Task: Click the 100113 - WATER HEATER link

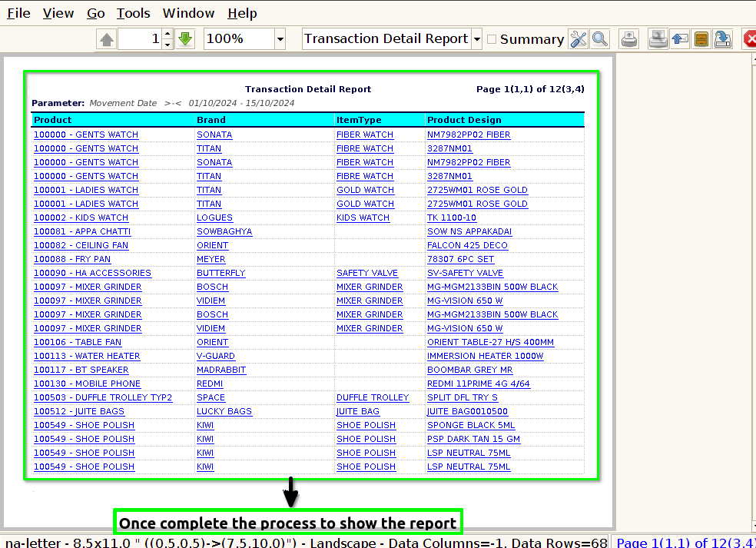Action: click(87, 356)
